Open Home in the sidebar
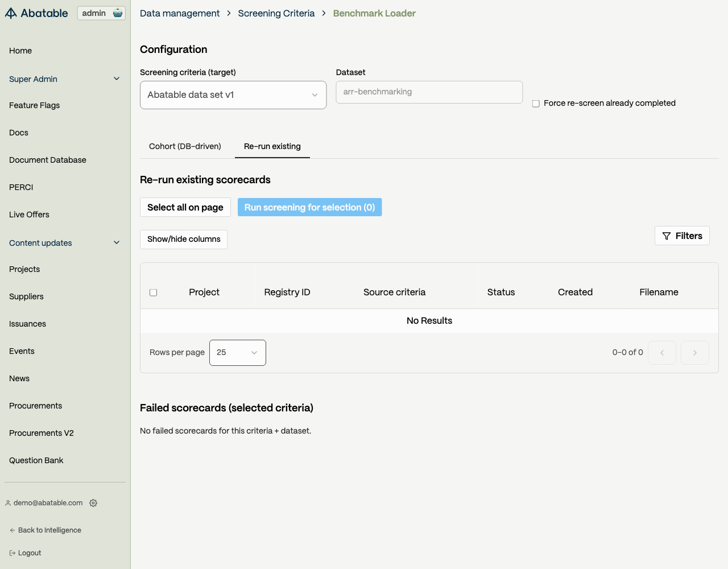The image size is (728, 569). pyautogui.click(x=20, y=51)
